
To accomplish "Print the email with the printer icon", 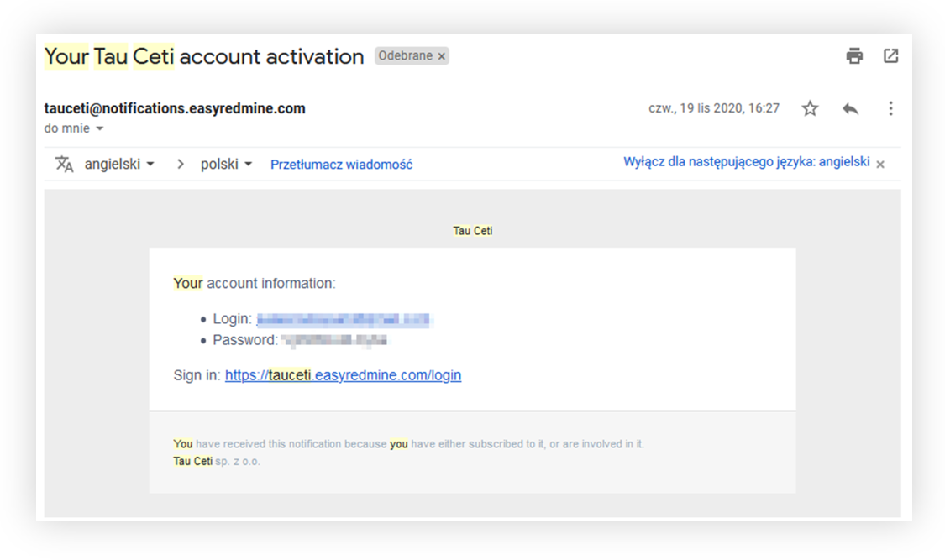I will (854, 56).
